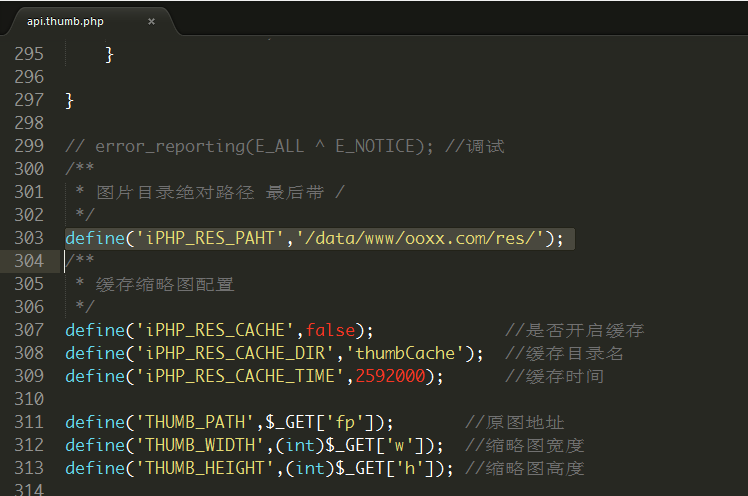
Task: Click the (int) cast on line 313
Action: click(x=310, y=468)
